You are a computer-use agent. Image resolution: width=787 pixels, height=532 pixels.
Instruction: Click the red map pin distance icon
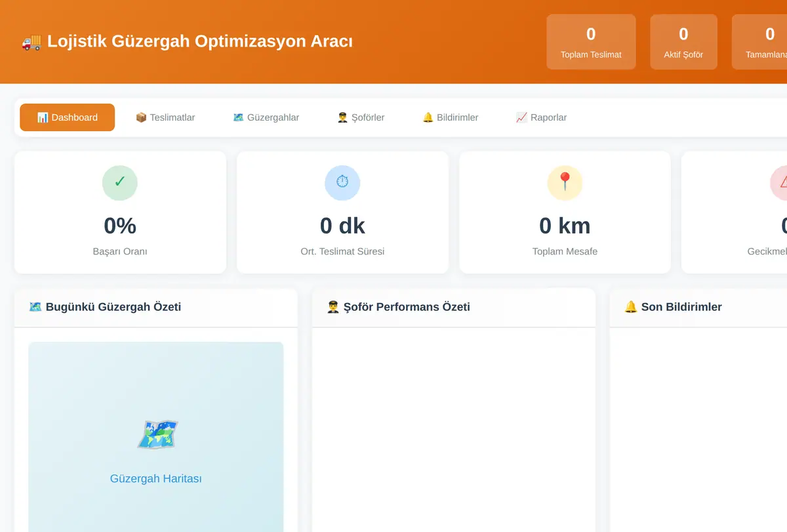(x=565, y=182)
